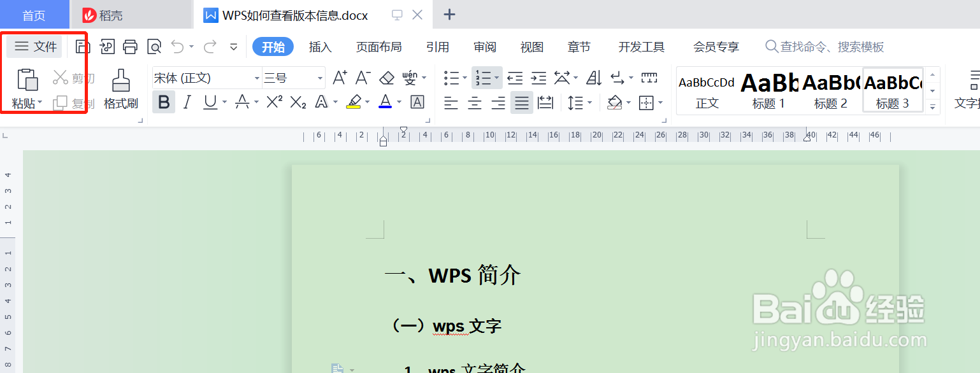Click the Phonetic Guide (wén) icon

410,78
